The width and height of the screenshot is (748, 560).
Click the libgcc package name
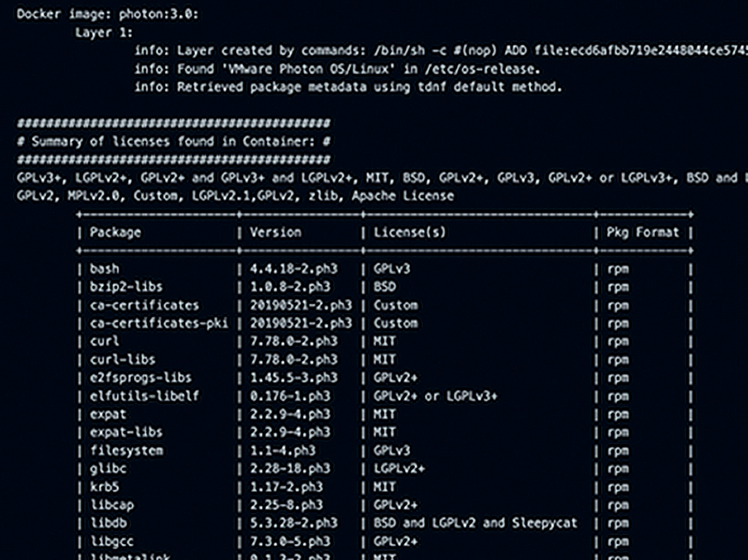click(112, 541)
